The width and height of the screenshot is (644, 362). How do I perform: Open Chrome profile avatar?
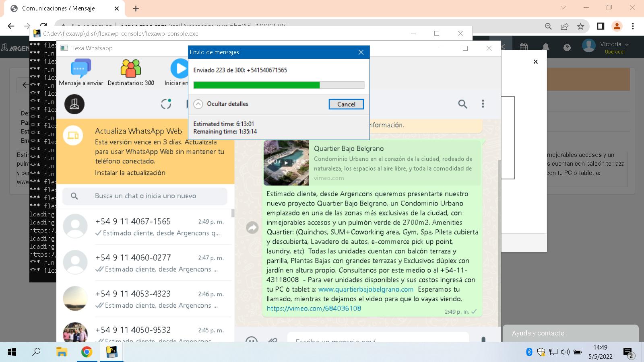[x=617, y=26]
